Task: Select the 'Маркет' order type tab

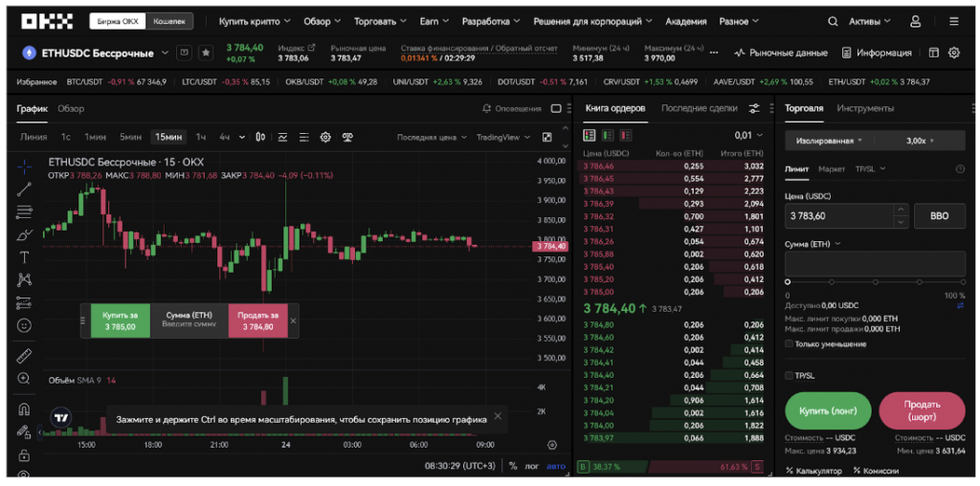Action: click(832, 169)
